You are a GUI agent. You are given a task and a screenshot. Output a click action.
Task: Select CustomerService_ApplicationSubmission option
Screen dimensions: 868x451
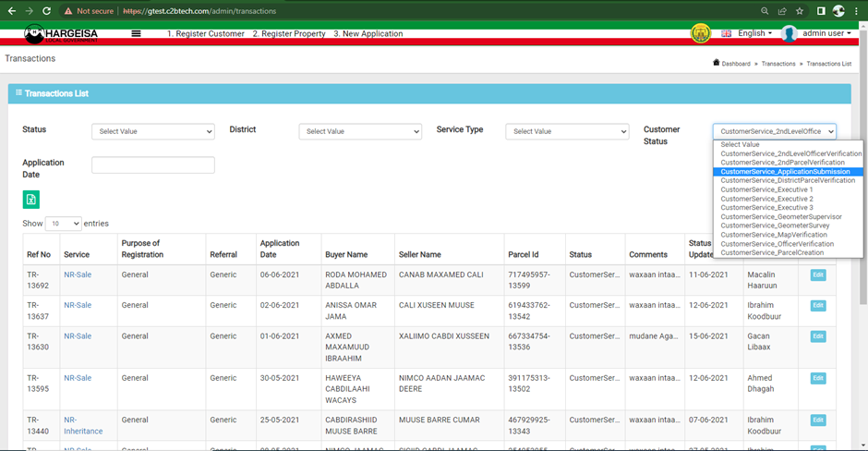(x=789, y=172)
